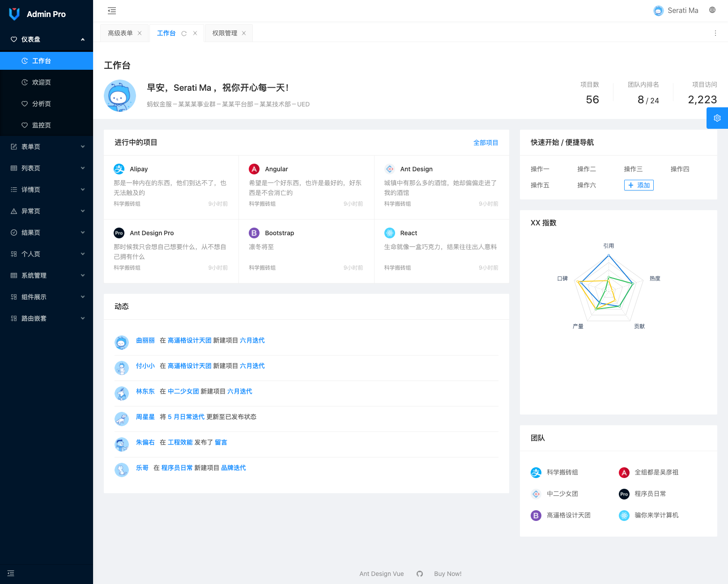The image size is (728, 584).
Task: Collapse sidebar using bottom-left fold icon
Action: (11, 573)
